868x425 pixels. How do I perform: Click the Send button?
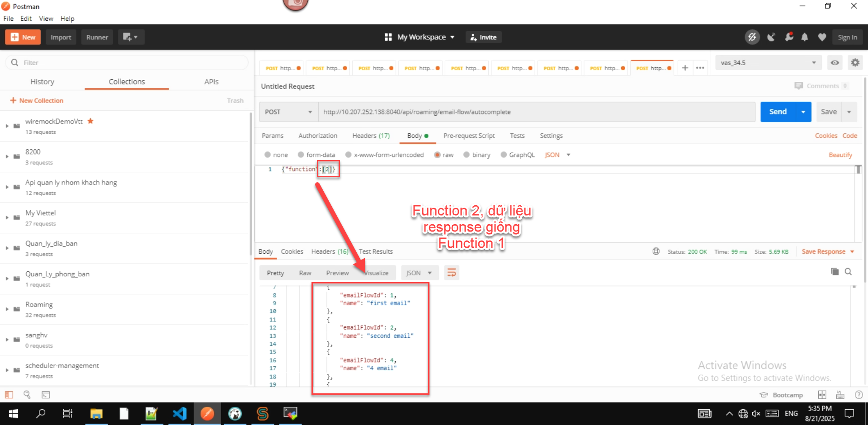click(x=778, y=112)
